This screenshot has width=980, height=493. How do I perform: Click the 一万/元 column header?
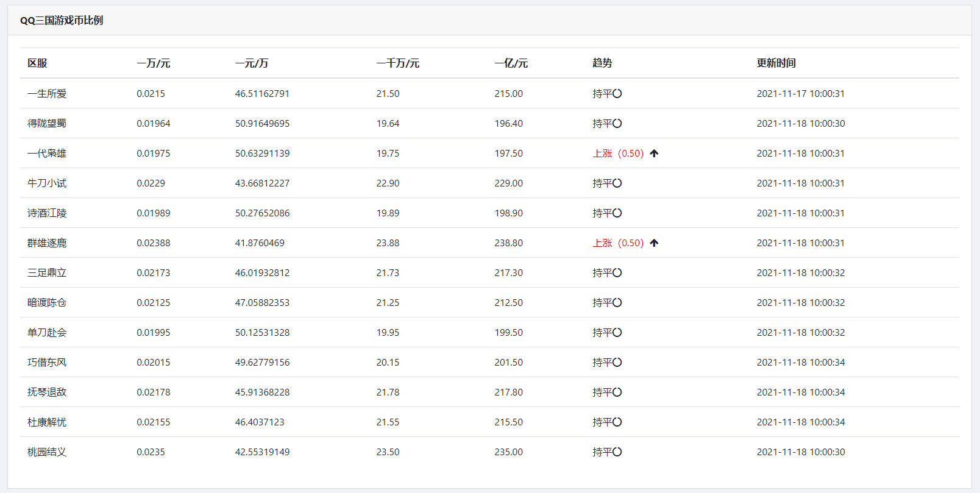click(x=154, y=63)
